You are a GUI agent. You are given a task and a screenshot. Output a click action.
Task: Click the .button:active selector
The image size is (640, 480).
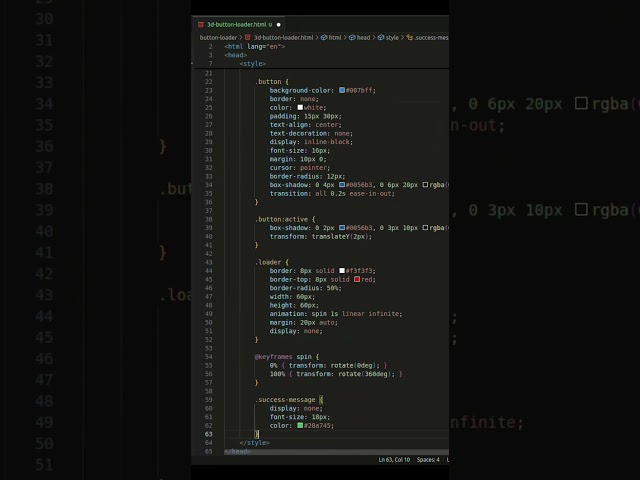pyautogui.click(x=281, y=219)
